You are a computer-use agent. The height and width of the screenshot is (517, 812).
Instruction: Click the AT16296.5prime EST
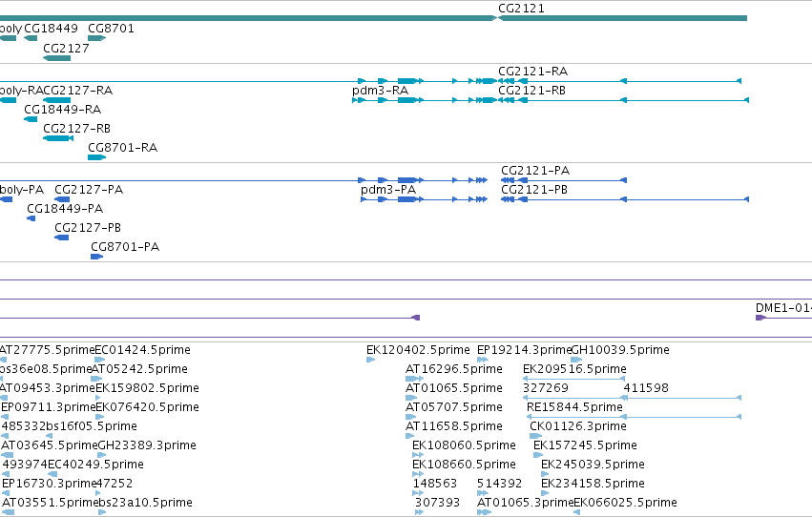point(414,379)
